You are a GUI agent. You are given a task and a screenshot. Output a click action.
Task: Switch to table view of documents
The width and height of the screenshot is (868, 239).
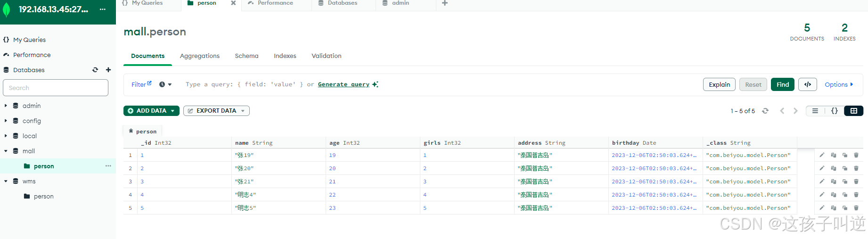tap(854, 111)
